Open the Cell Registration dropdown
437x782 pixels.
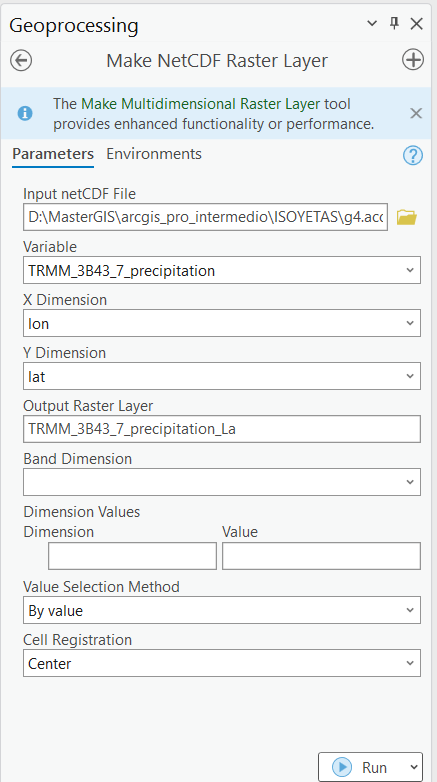click(x=222, y=663)
